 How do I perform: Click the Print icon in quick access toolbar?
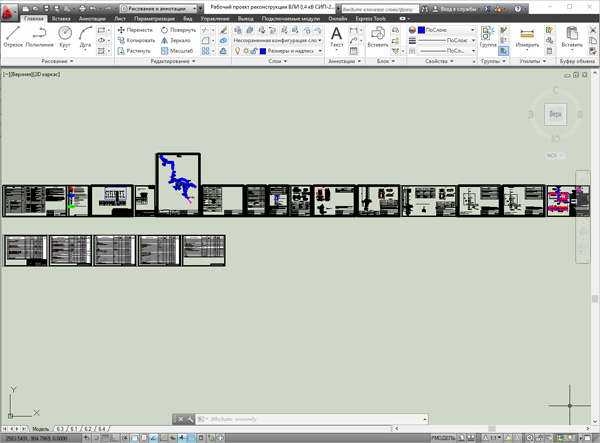click(82, 8)
